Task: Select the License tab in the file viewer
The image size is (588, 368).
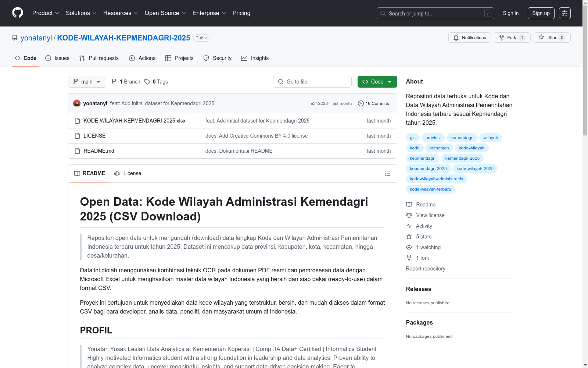Action: (128, 173)
